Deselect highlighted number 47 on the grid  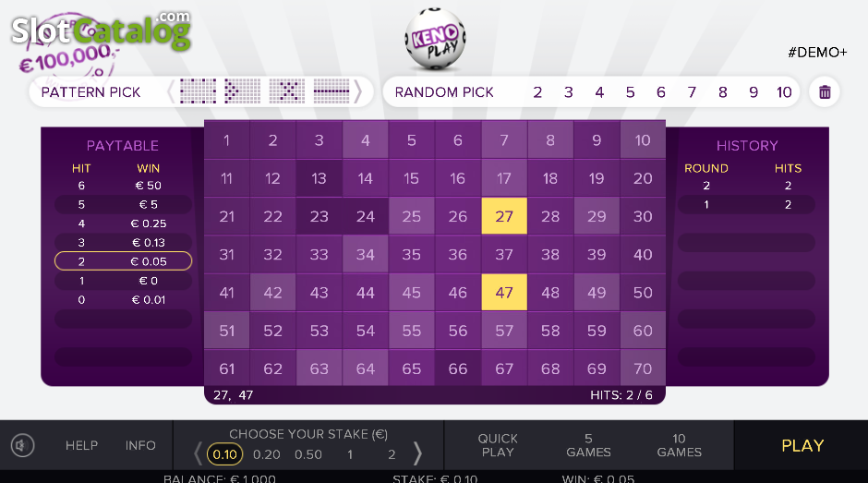tap(504, 292)
